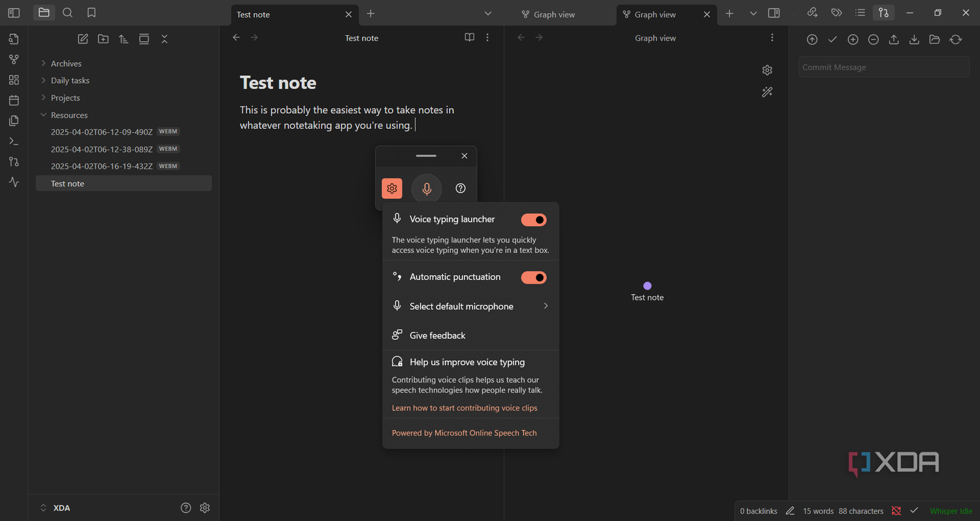Click Give feedback in voice typing settings
This screenshot has height=521, width=980.
[x=470, y=335]
